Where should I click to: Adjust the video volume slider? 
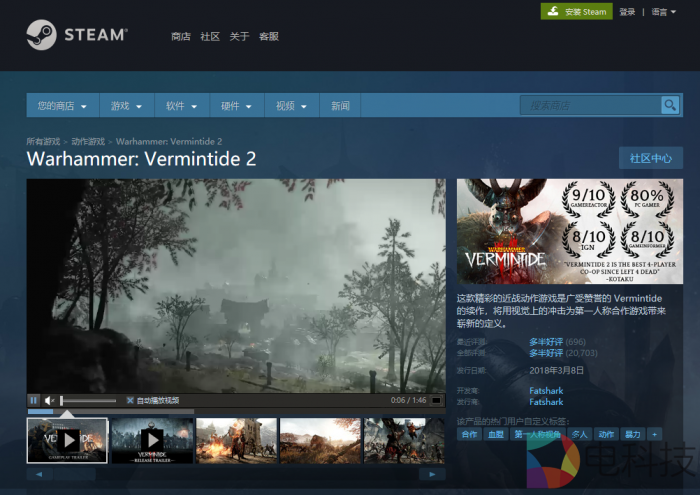point(88,400)
